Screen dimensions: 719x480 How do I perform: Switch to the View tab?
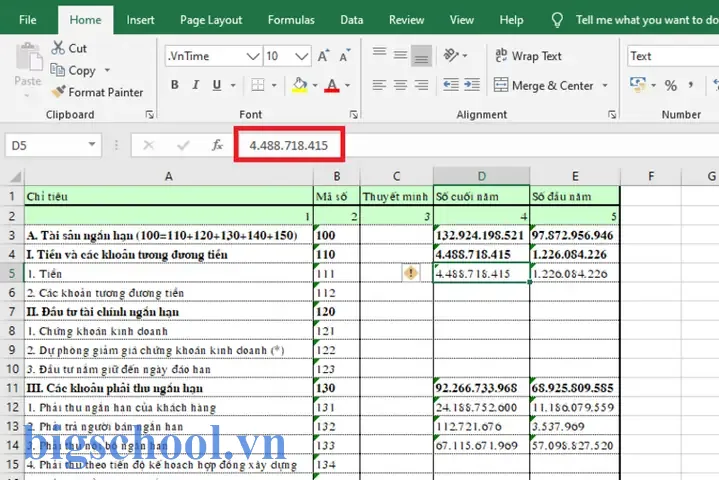coord(461,20)
